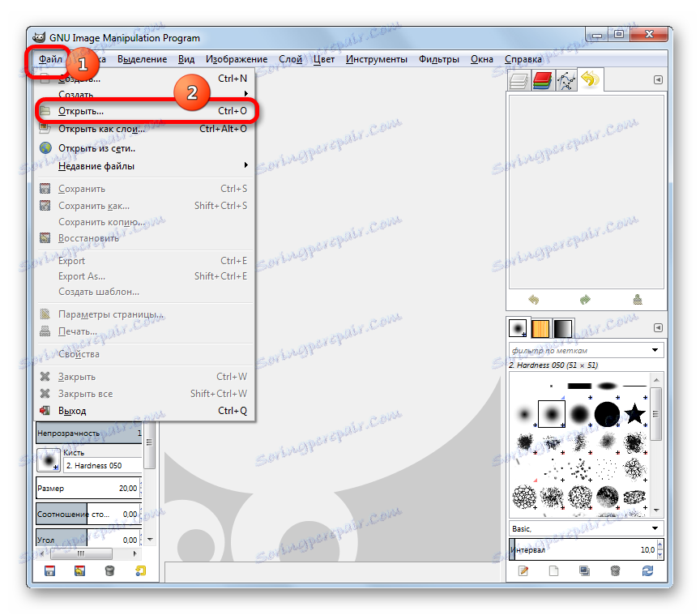Click the restore tool preset icon
Screen dimensions: 700x615
point(80,570)
